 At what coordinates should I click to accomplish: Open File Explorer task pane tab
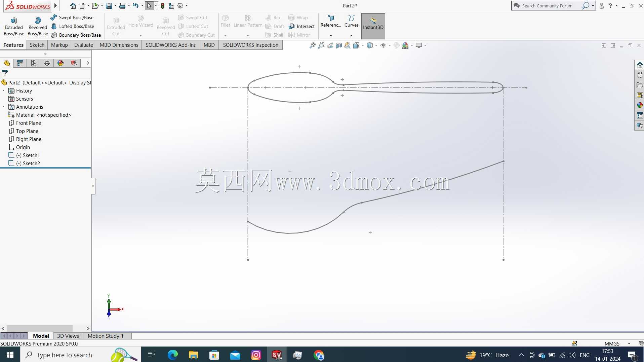click(x=639, y=85)
